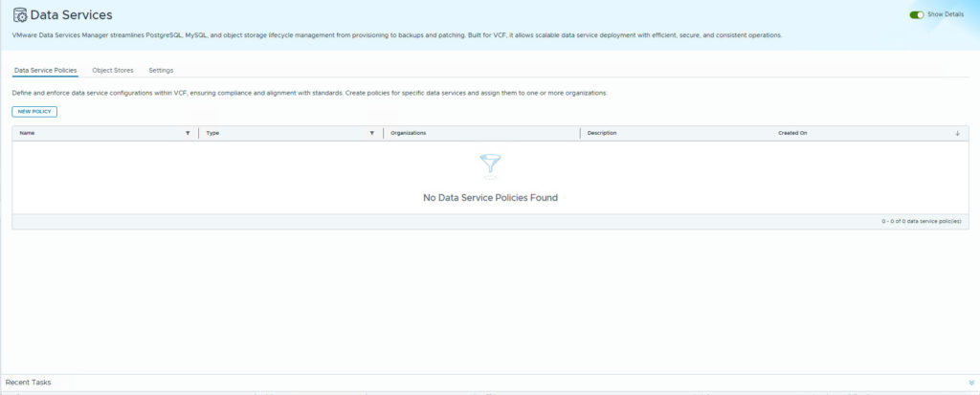Click the NEW POLICY button

pyautogui.click(x=34, y=112)
